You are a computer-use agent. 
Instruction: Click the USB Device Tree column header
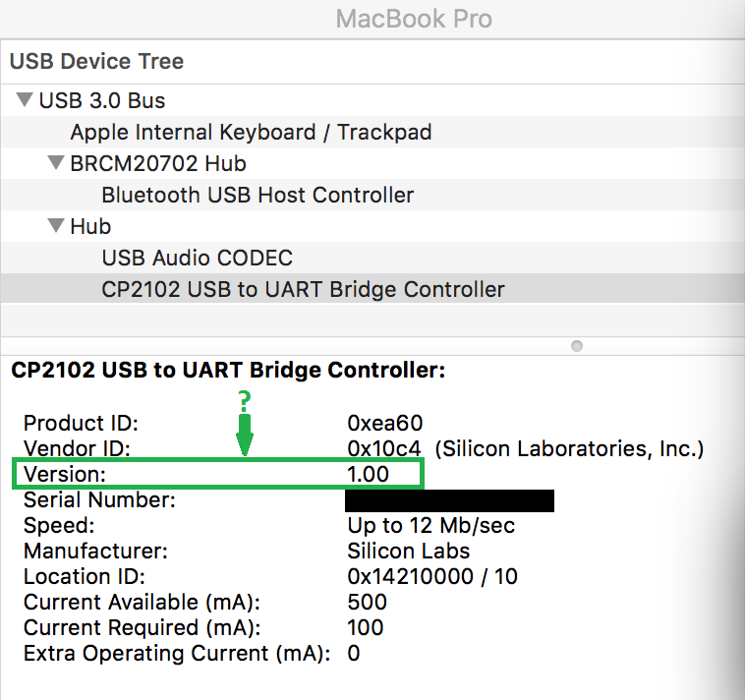point(96,61)
